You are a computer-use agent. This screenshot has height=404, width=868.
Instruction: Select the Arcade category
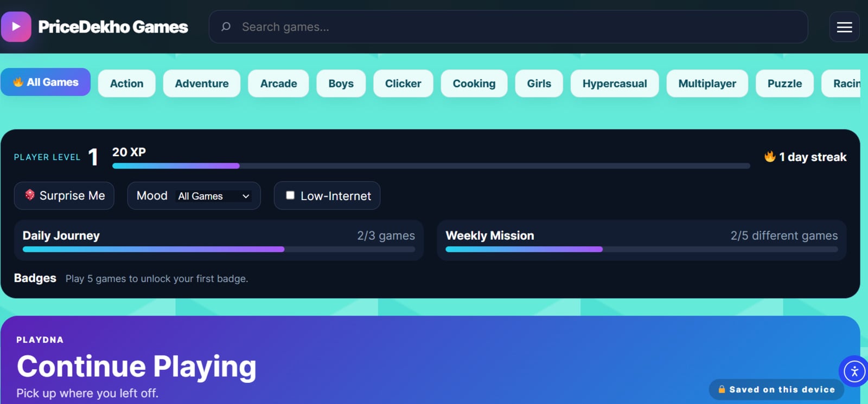coord(279,84)
